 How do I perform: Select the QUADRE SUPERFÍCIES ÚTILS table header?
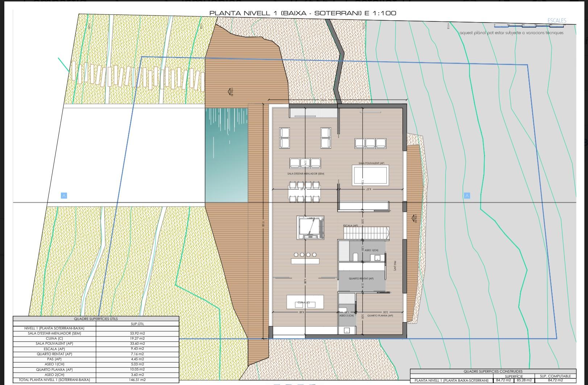click(96, 319)
